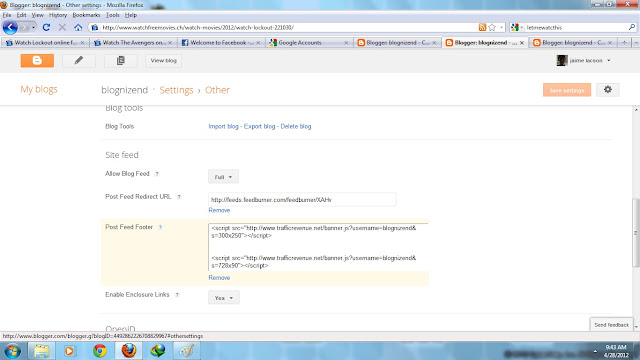Click the Delete blog link
The width and height of the screenshot is (640, 360).
(296, 127)
